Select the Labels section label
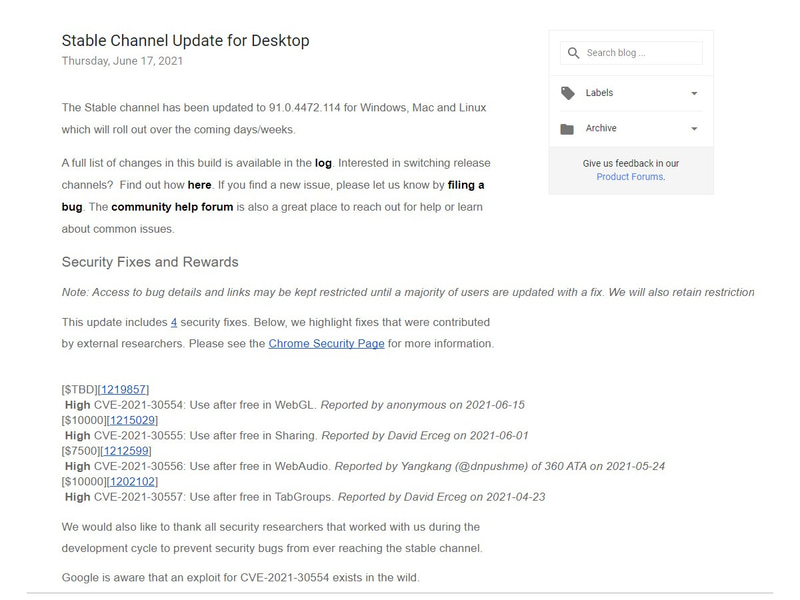 click(x=599, y=93)
